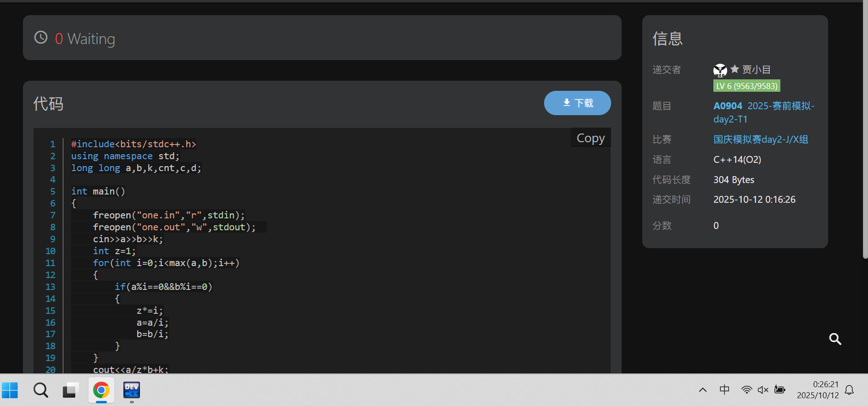Open the Windows Start menu

tap(10, 390)
